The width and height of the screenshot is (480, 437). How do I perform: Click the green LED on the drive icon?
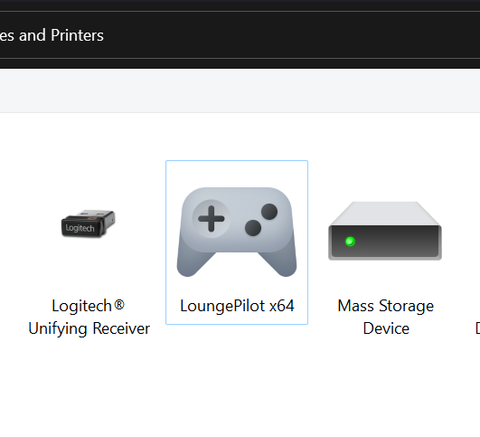pyautogui.click(x=350, y=241)
